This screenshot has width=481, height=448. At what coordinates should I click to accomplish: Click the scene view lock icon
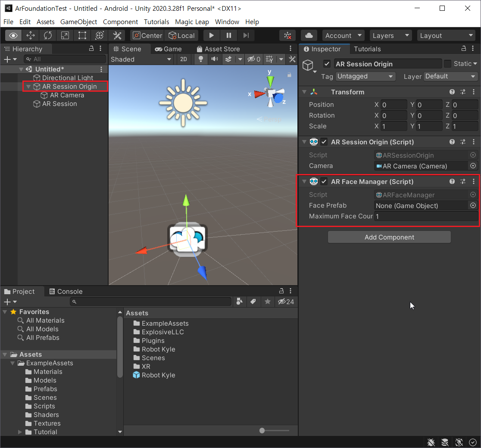289,75
